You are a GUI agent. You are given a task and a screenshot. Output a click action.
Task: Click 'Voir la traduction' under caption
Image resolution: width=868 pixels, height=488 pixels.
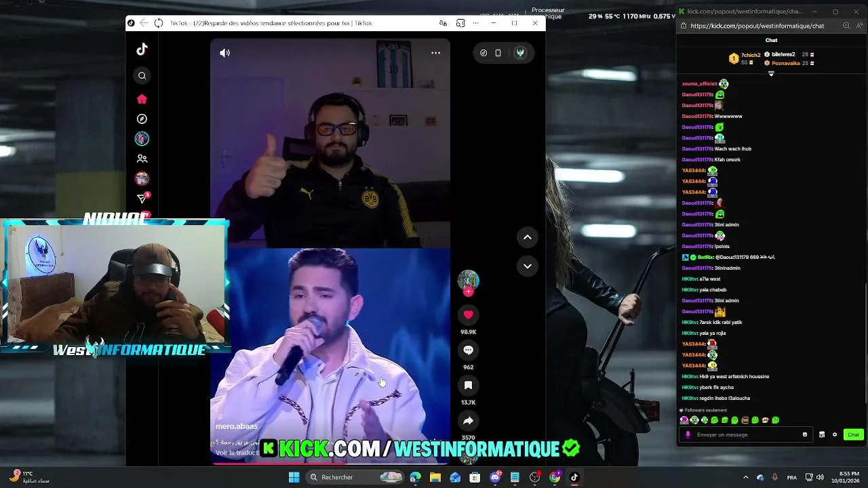click(x=237, y=453)
